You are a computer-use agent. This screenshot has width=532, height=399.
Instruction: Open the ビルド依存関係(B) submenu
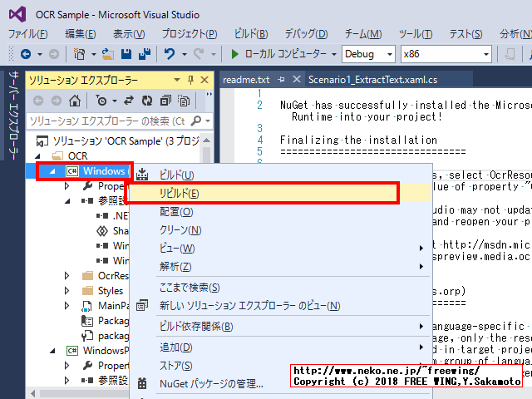pyautogui.click(x=281, y=327)
